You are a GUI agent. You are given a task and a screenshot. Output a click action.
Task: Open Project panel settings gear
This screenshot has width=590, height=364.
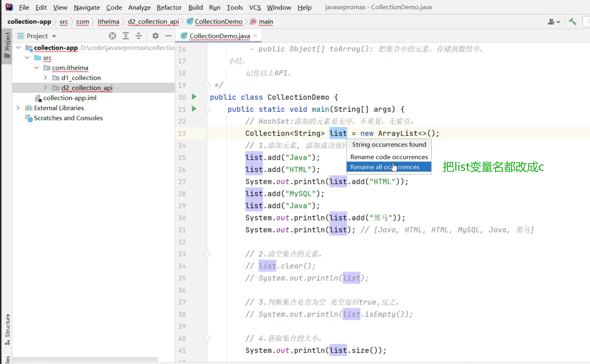[x=155, y=36]
